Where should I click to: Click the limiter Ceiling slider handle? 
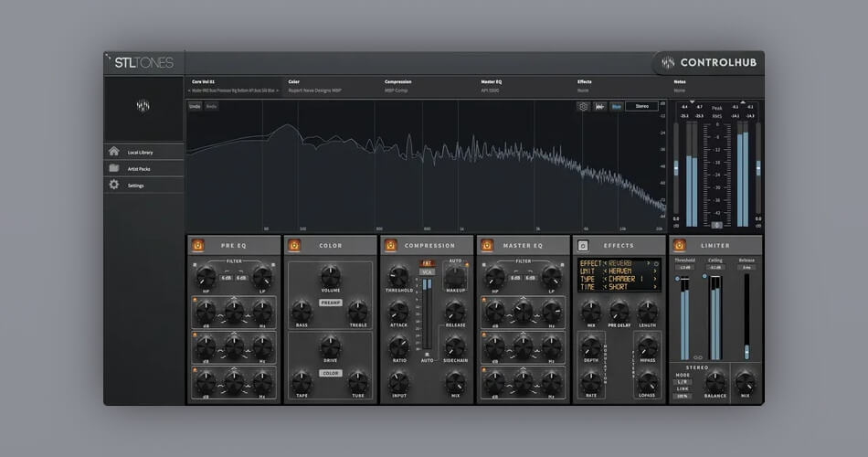click(x=704, y=276)
